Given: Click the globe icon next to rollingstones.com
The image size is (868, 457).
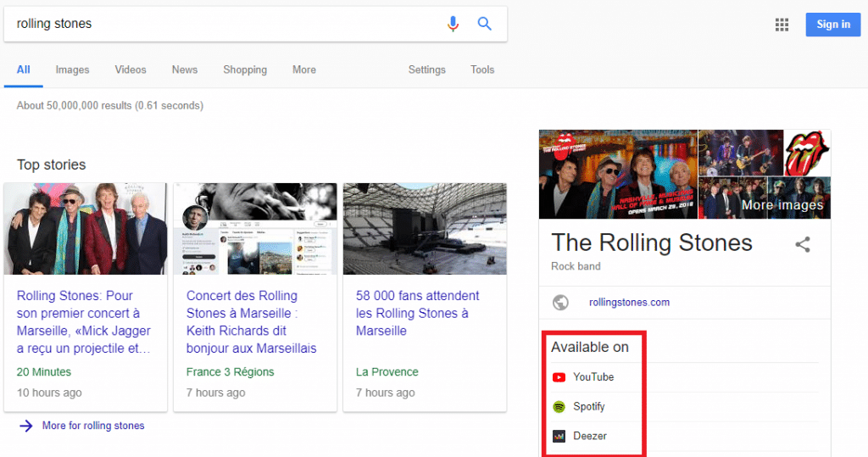Looking at the screenshot, I should 560,303.
